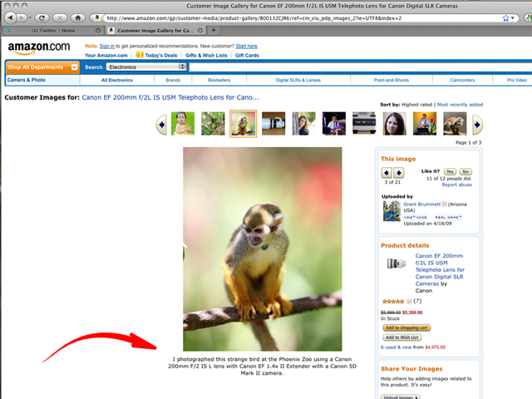Screen dimensions: 532x399
Task: Expand the Shop All Departments menu
Action: (x=42, y=67)
